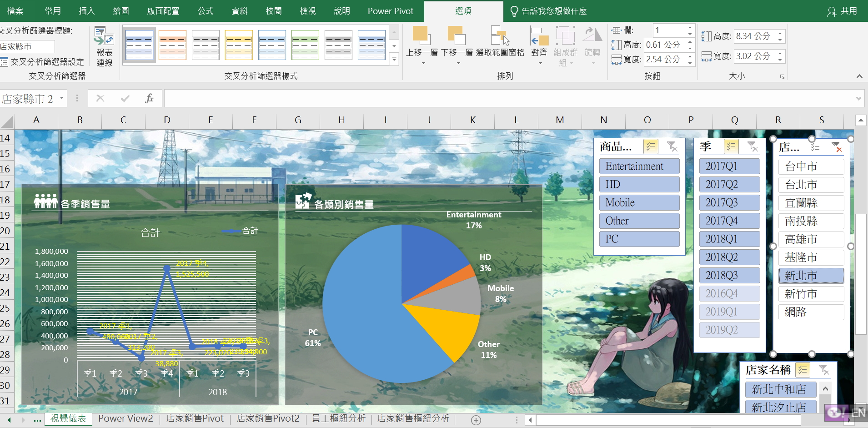
Task: Open the 員工樞紐分析 sheet tab
Action: click(338, 418)
